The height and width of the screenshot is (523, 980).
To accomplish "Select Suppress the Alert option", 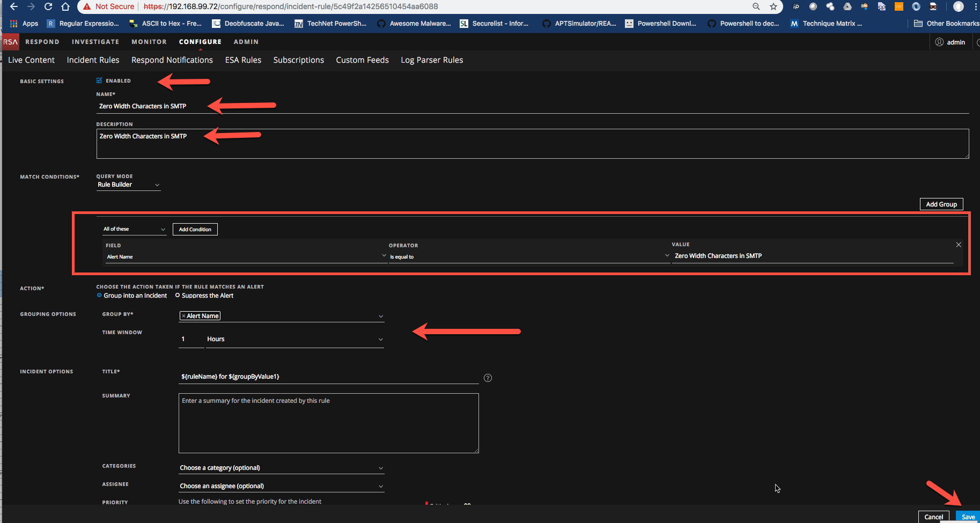I will tap(178, 296).
